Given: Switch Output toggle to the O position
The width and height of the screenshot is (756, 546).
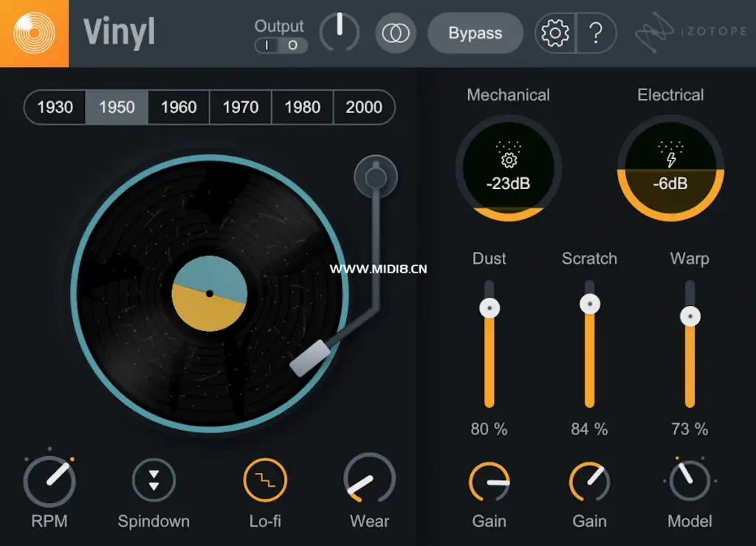Looking at the screenshot, I should pyautogui.click(x=292, y=45).
